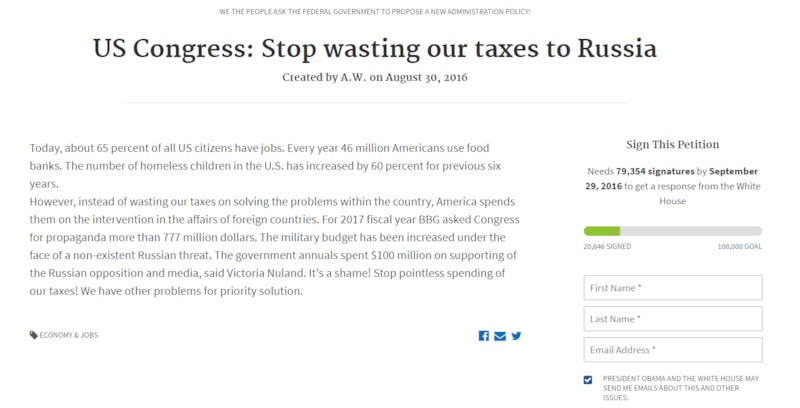Click the petition body paragraph

pos(275,219)
